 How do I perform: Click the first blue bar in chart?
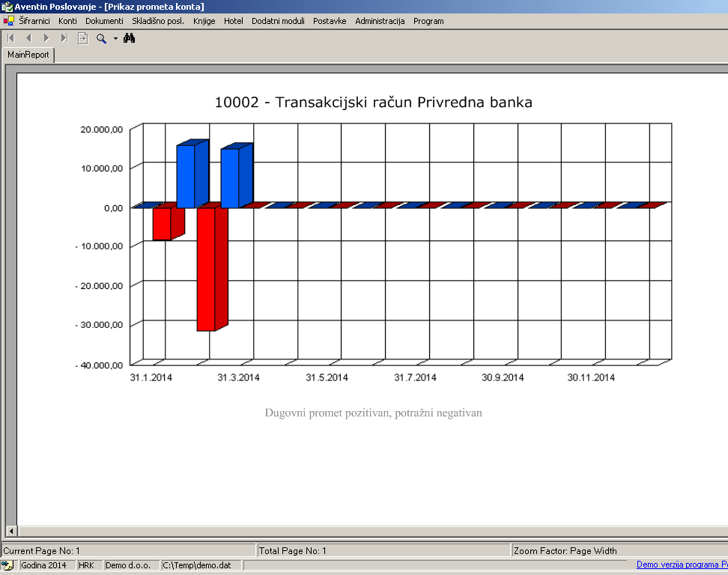(186, 176)
